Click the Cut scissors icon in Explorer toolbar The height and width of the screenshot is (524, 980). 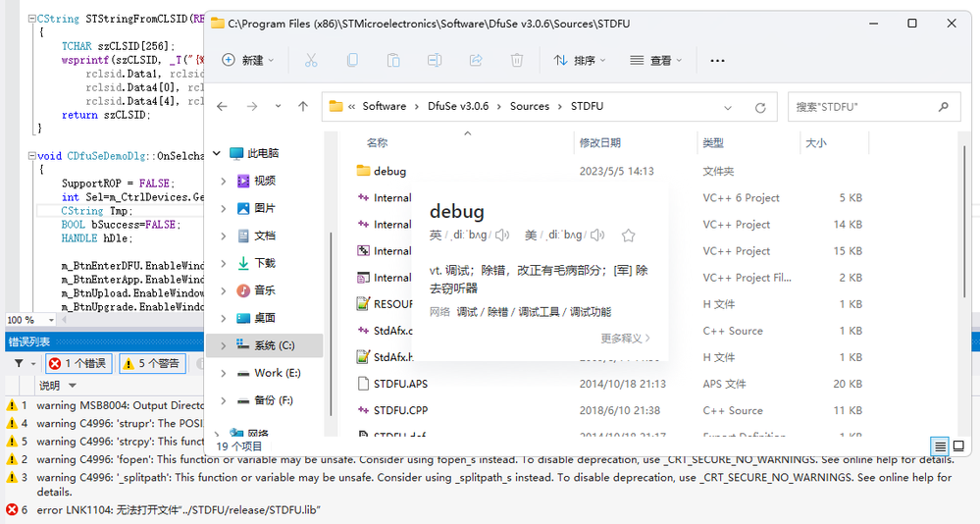point(311,60)
